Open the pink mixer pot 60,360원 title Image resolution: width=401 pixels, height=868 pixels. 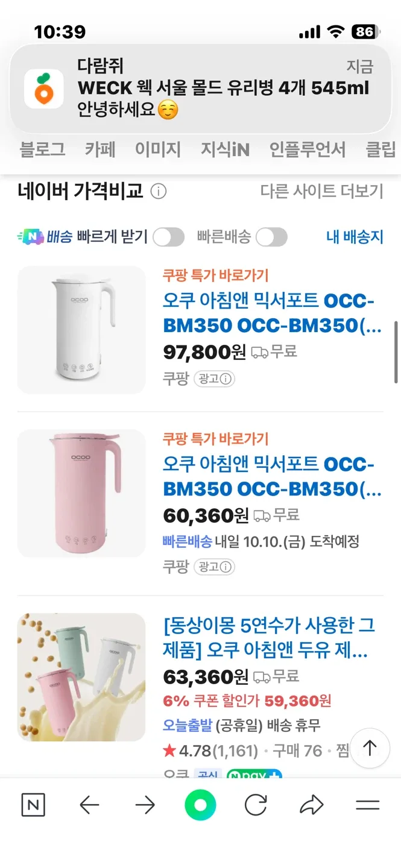pyautogui.click(x=272, y=476)
